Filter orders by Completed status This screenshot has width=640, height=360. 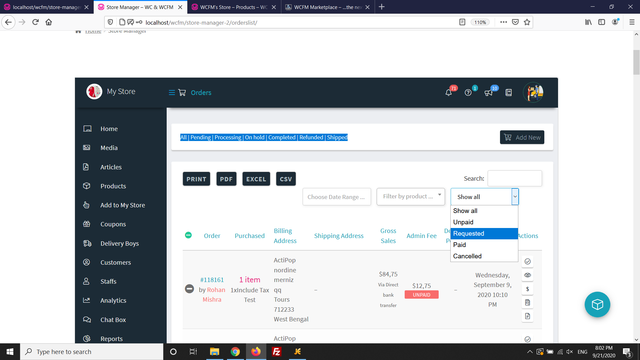pos(282,137)
